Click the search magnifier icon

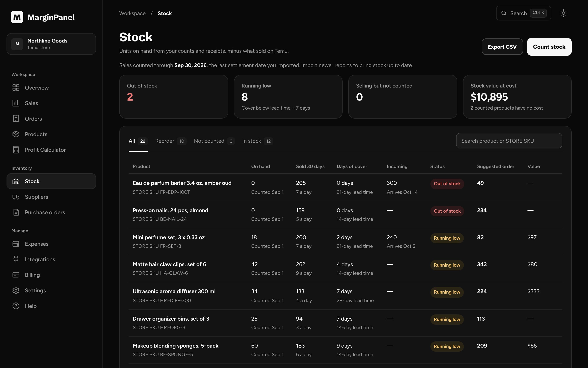504,13
